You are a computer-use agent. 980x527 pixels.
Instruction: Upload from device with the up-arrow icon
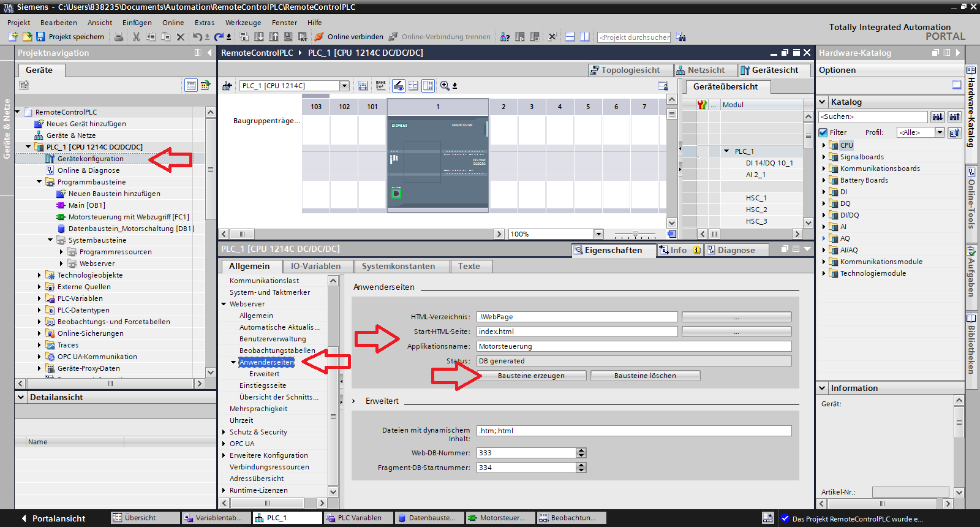(273, 37)
